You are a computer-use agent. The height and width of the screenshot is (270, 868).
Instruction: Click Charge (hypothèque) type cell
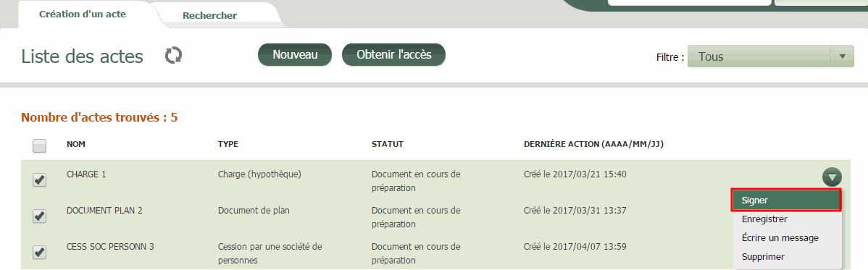[x=259, y=174]
